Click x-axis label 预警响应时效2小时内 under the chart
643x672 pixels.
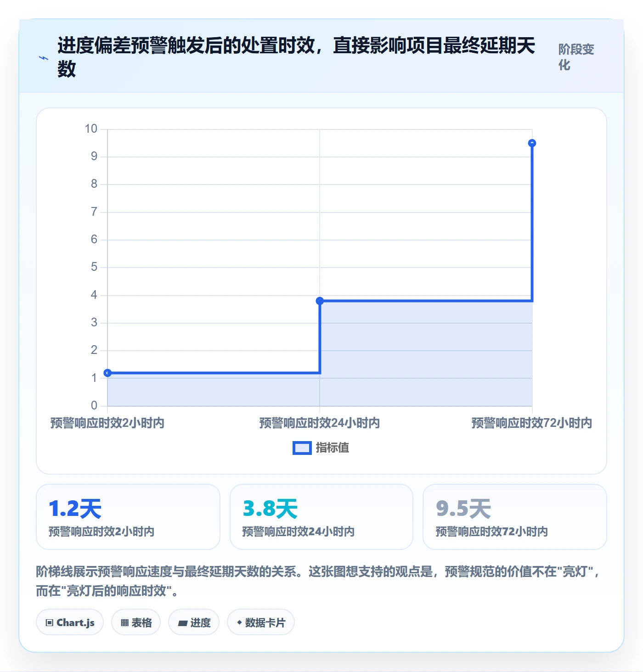[107, 423]
